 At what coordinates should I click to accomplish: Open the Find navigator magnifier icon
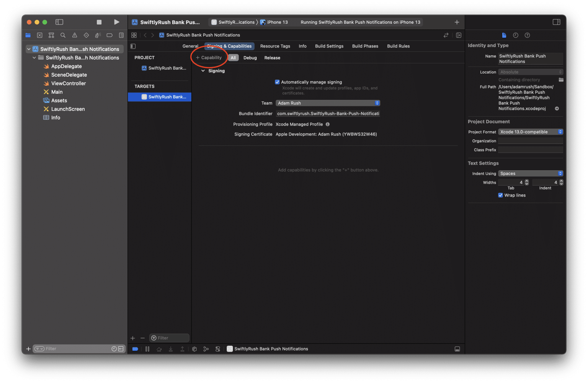coord(63,35)
